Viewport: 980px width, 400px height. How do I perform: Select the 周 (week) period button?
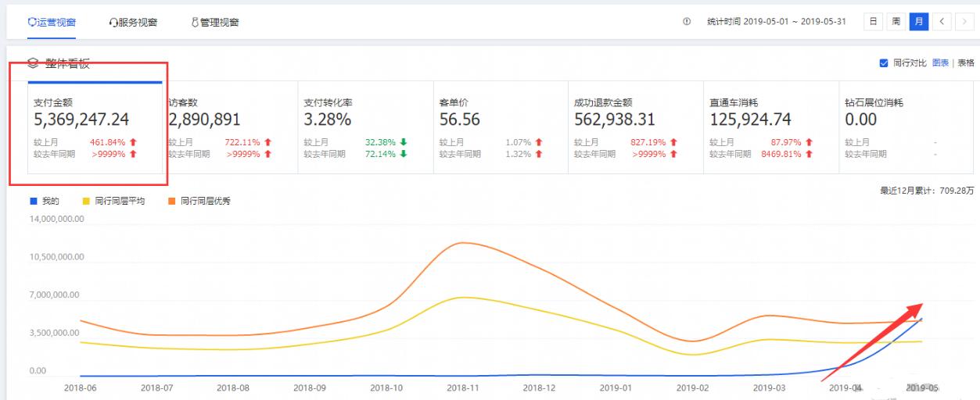(896, 22)
